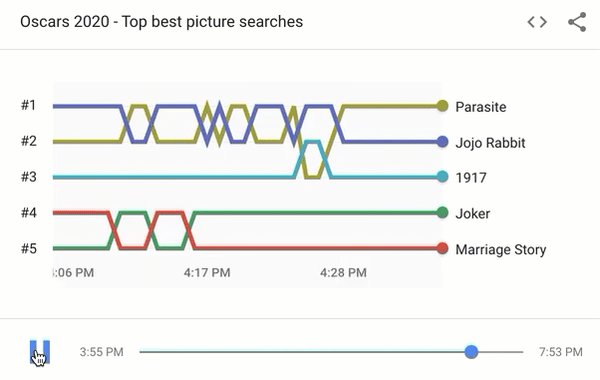The width and height of the screenshot is (600, 380).
Task: Open the embed code icon
Action: tap(537, 22)
